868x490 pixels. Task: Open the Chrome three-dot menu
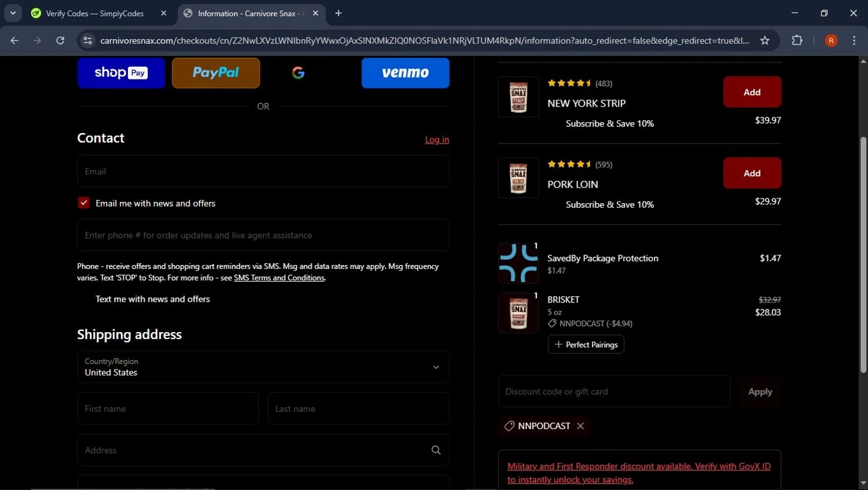pos(854,40)
